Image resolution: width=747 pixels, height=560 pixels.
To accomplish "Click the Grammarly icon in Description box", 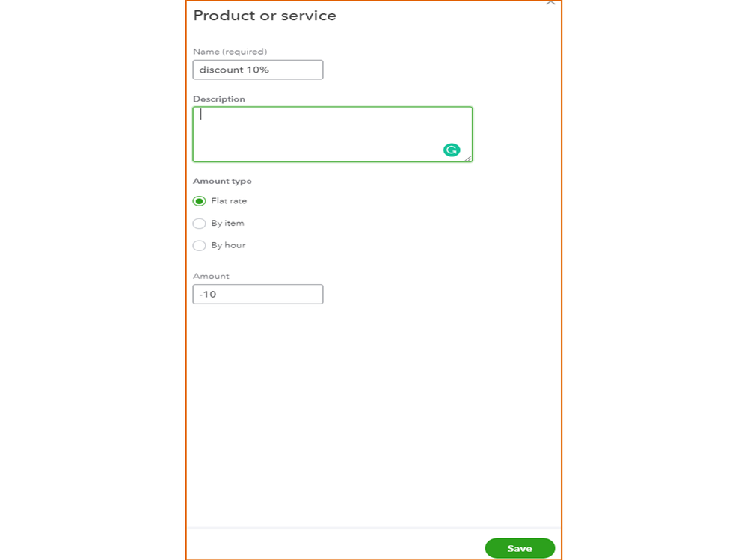I will tap(452, 150).
